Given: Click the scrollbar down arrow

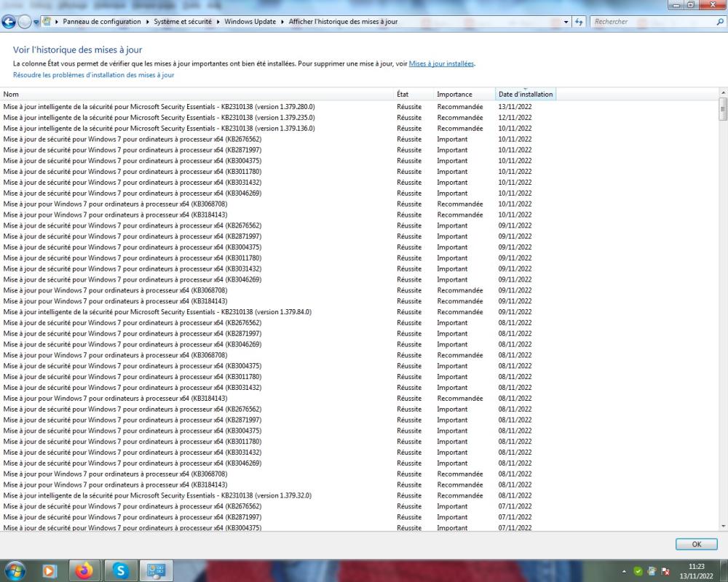Looking at the screenshot, I should 724,526.
